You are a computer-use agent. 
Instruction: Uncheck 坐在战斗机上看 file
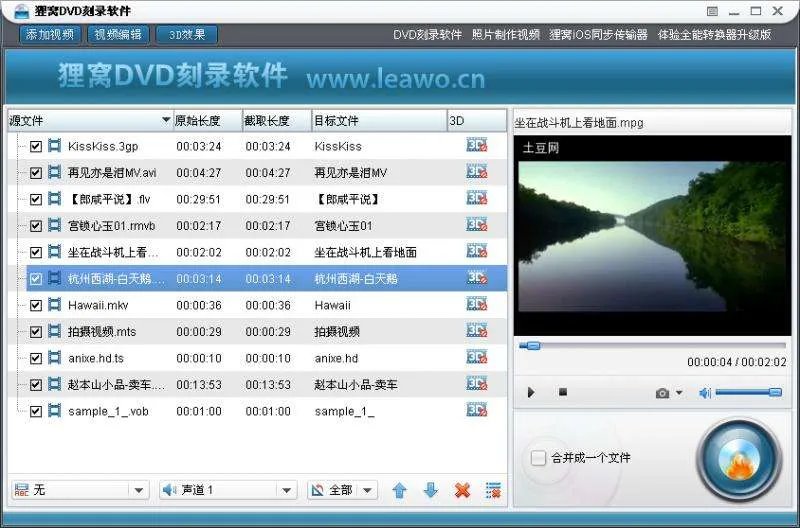pyautogui.click(x=35, y=253)
